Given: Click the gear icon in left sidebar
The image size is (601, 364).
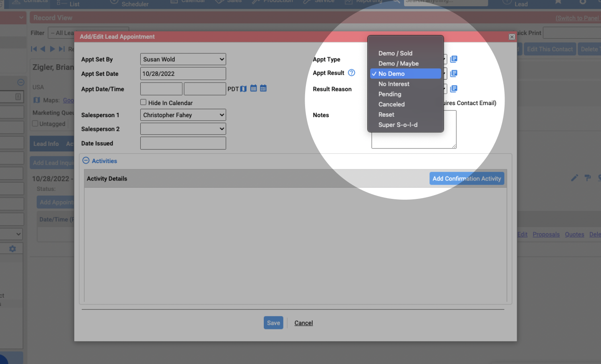Looking at the screenshot, I should [13, 249].
